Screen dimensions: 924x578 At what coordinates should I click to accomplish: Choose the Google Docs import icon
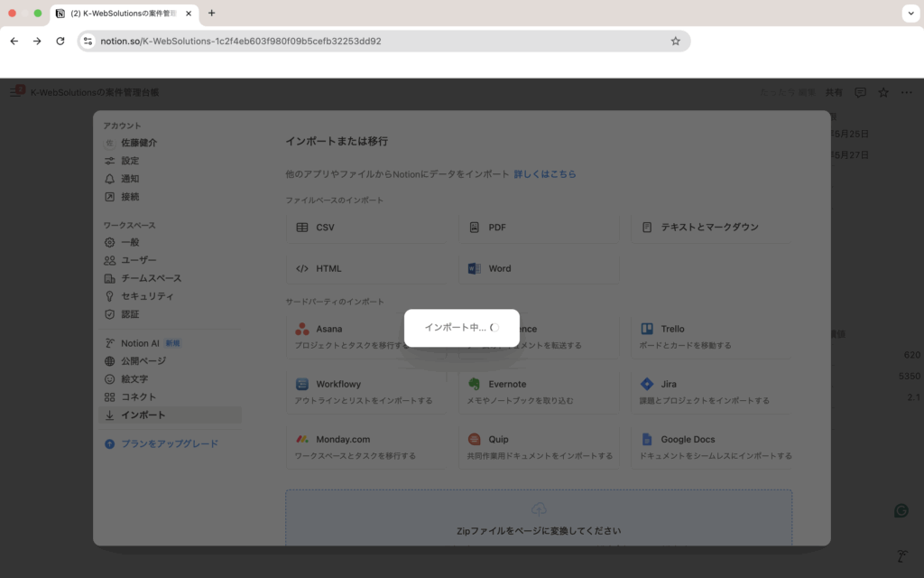pos(647,440)
